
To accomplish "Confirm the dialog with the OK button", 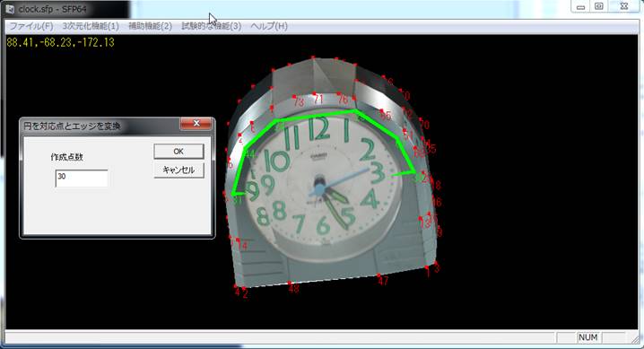I will (x=178, y=152).
